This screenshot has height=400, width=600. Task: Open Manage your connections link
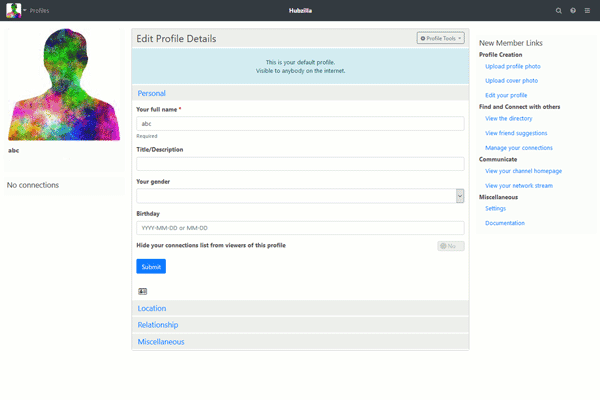tap(519, 148)
